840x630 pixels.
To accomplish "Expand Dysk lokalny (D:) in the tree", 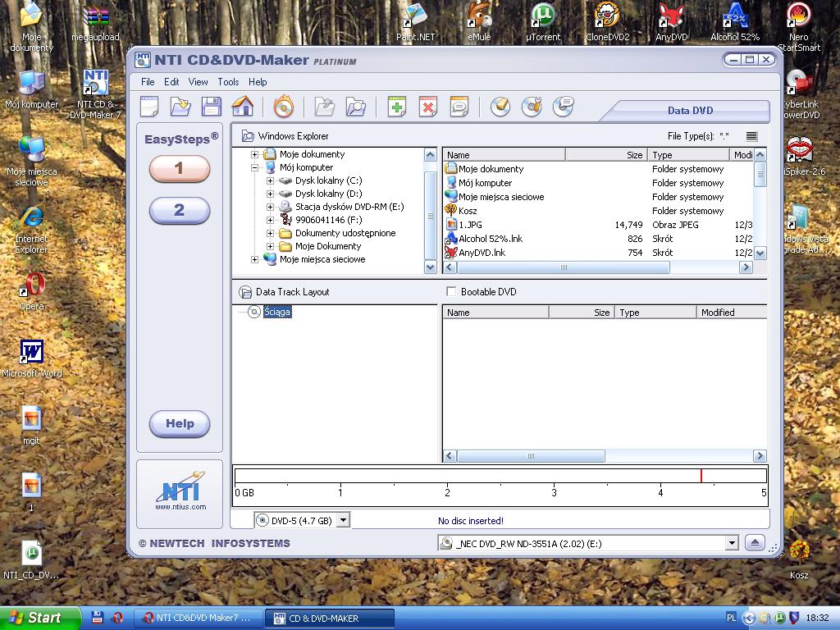I will 270,194.
